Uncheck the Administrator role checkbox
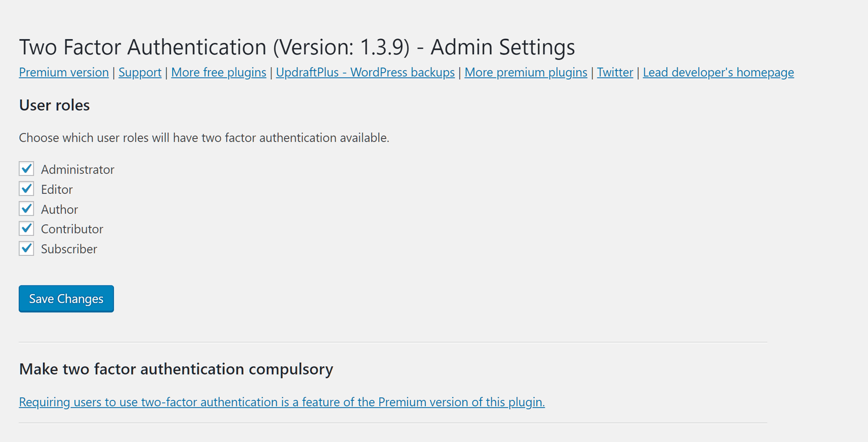Screen dimensions: 868x442 pos(26,168)
